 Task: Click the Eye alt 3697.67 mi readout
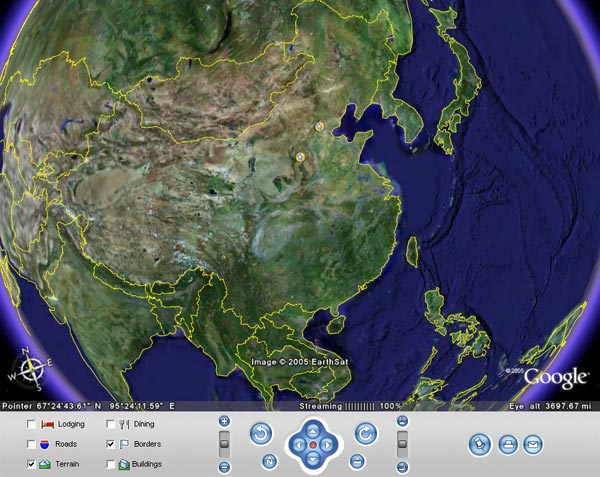pos(550,406)
